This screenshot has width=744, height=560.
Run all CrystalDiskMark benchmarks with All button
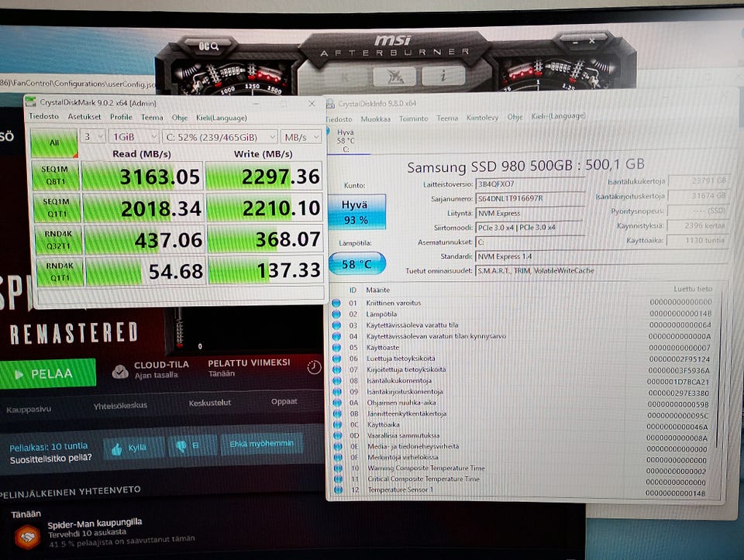pos(54,143)
